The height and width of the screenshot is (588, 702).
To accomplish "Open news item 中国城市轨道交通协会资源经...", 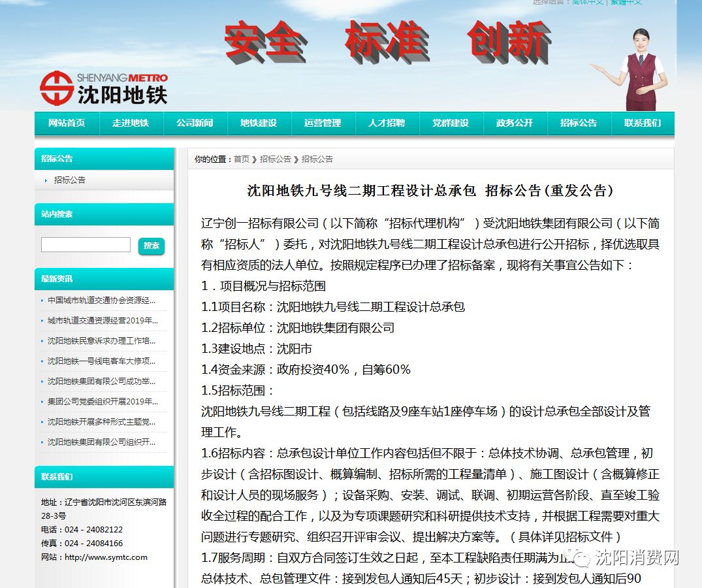I will pos(101,301).
